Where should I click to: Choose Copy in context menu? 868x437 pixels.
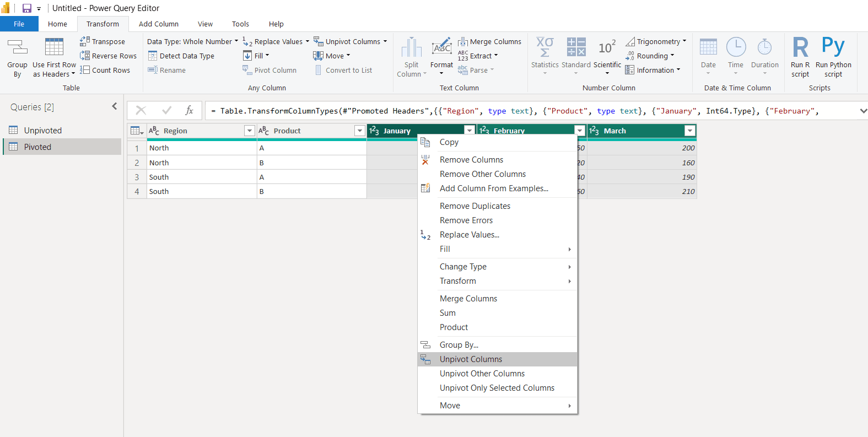(497, 142)
